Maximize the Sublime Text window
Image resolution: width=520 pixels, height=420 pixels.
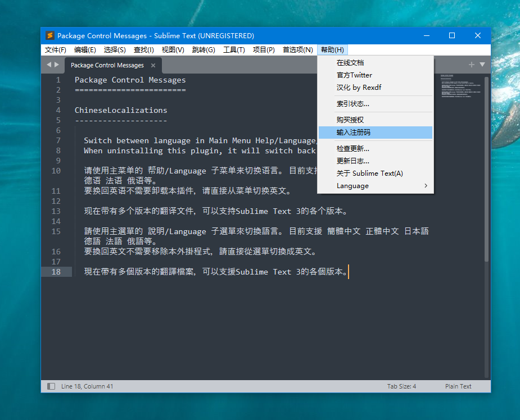[x=451, y=35]
